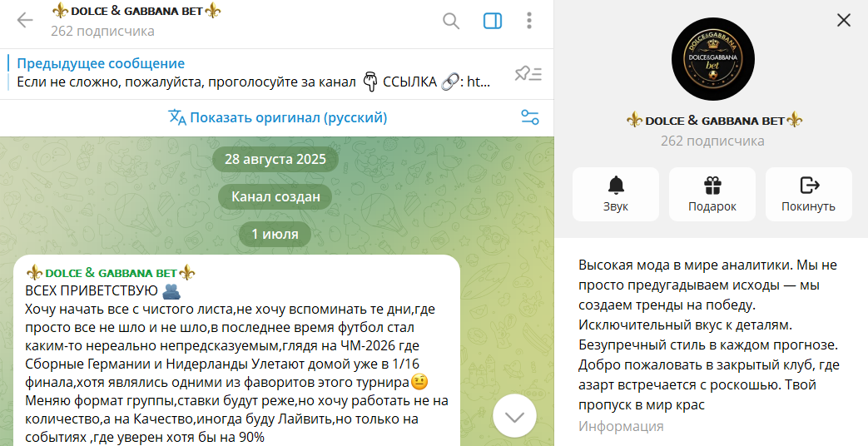868x446 pixels.
Task: Go back using the left arrow
Action: coord(25,21)
